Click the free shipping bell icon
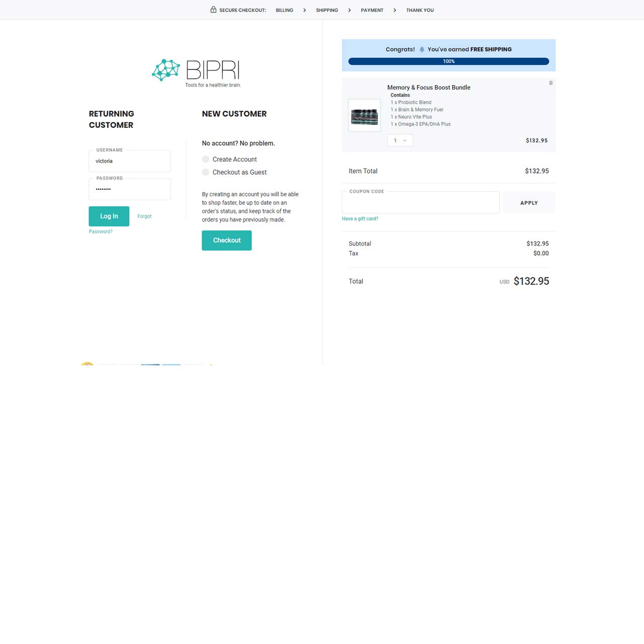This screenshot has width=644, height=644. 422,49
